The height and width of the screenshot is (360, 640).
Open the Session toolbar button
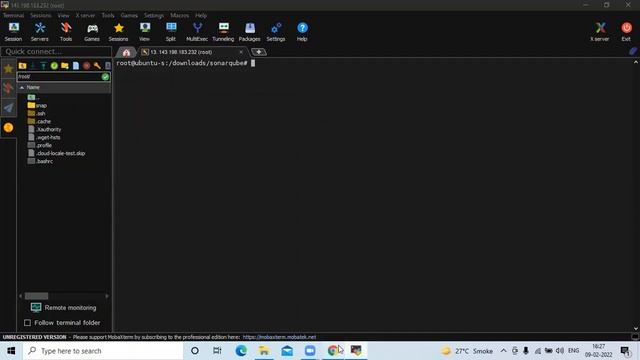pos(13,32)
